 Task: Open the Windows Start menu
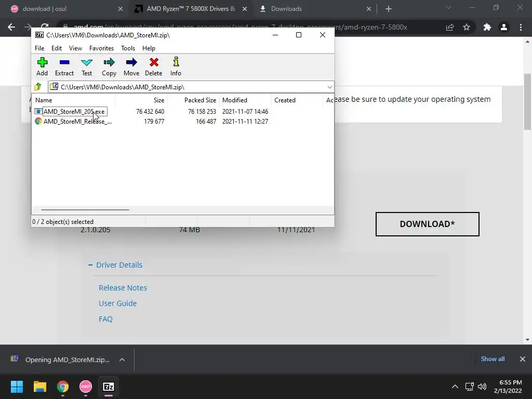17,387
